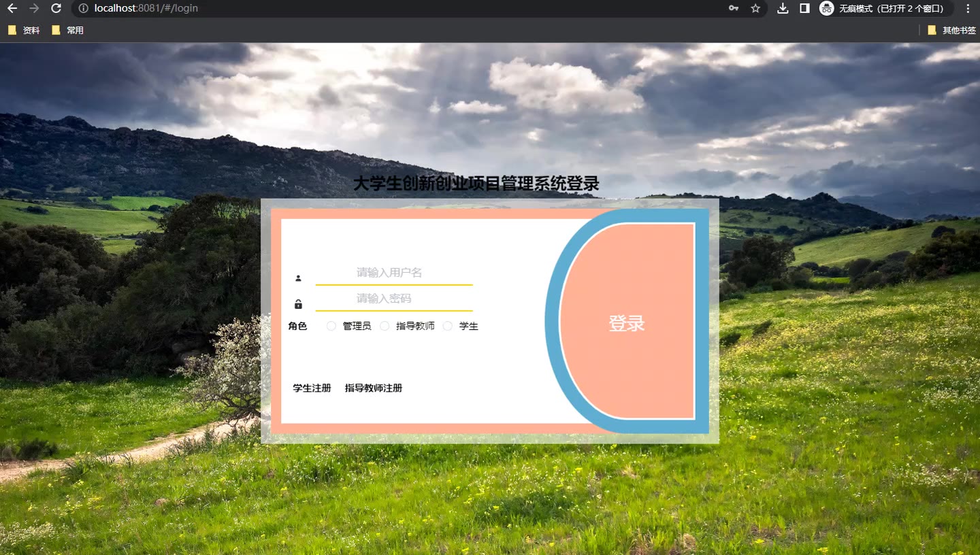The image size is (980, 555).
Task: Click the 登录 login button
Action: [x=627, y=321]
